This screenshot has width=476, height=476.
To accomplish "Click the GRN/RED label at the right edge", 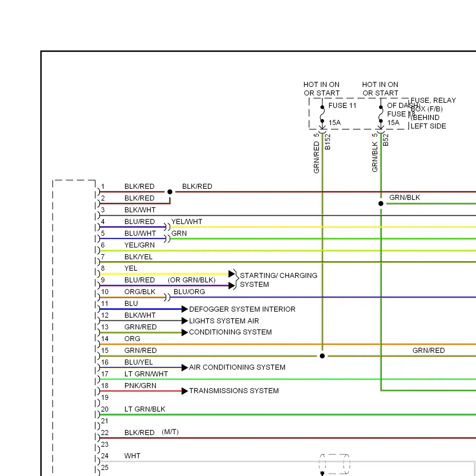I will coord(429,350).
